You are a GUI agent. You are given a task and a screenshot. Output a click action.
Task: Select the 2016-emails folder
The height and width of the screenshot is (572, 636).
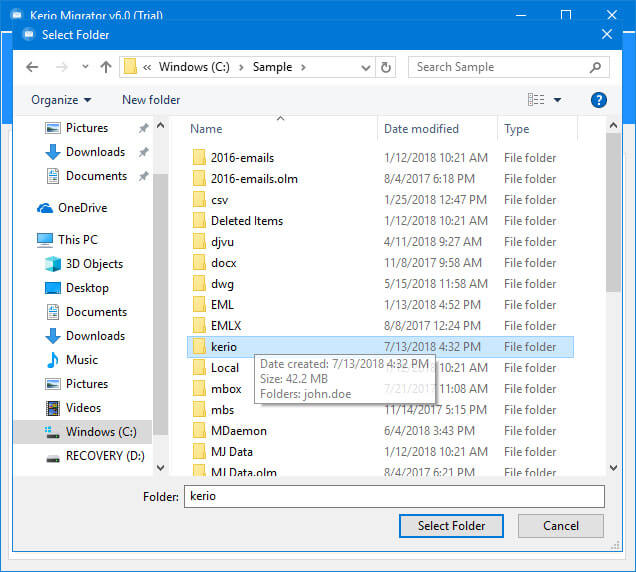[242, 158]
